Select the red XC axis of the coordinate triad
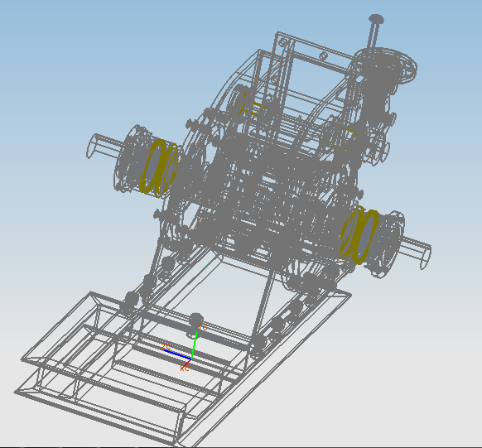 pyautogui.click(x=187, y=364)
